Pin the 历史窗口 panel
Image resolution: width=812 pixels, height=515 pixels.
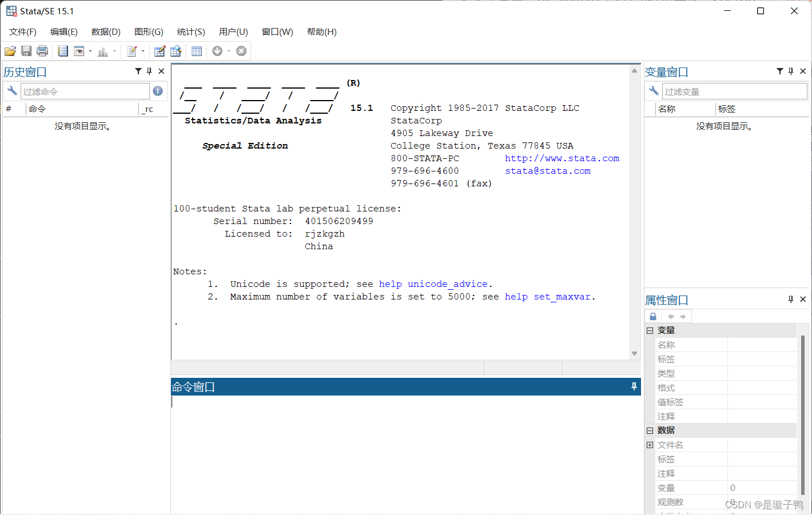[x=149, y=71]
